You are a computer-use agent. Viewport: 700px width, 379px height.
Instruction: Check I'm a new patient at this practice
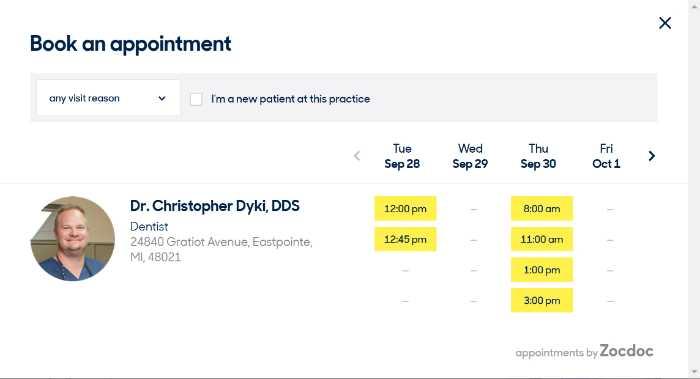pyautogui.click(x=196, y=99)
